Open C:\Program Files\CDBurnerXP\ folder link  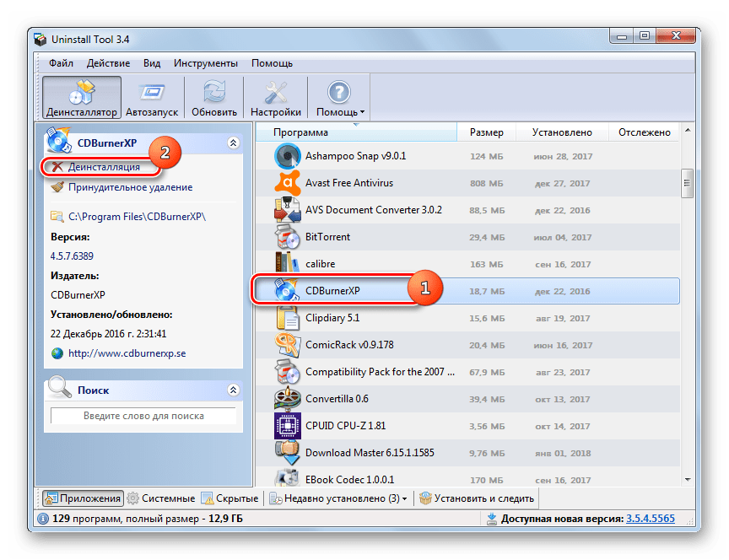[x=138, y=216]
